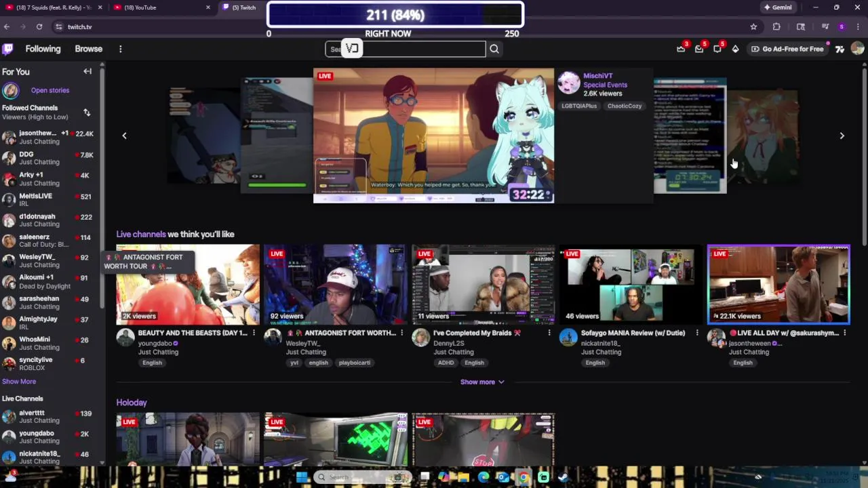Open alvertttt live channel in sidebar

pos(51,416)
